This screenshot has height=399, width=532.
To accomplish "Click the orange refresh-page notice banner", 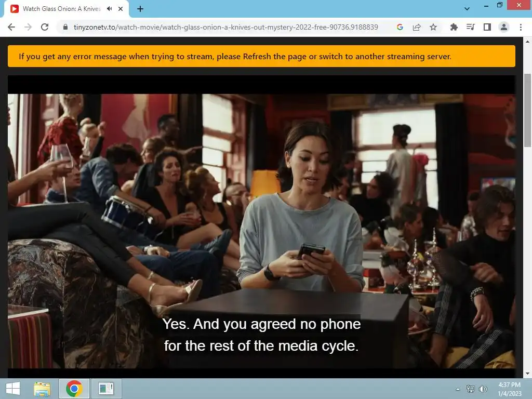I will click(261, 56).
